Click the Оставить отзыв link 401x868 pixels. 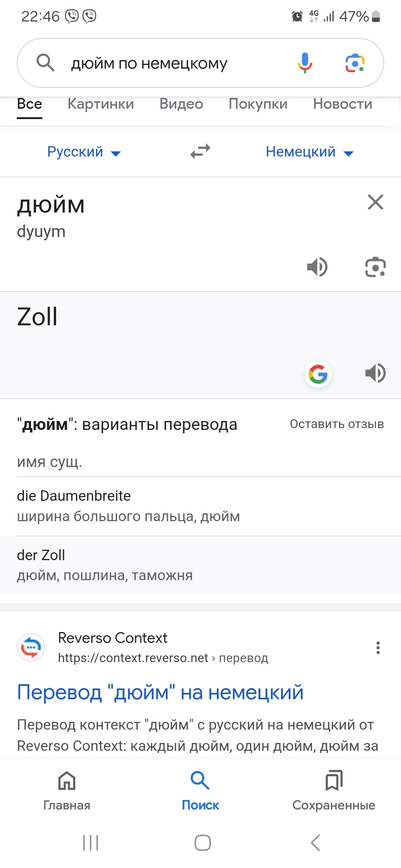[337, 424]
